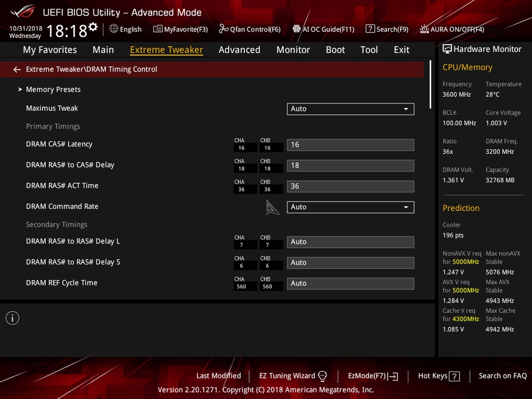The width and height of the screenshot is (532, 399).
Task: Click the settings gear next to the clock
Action: 93,27
